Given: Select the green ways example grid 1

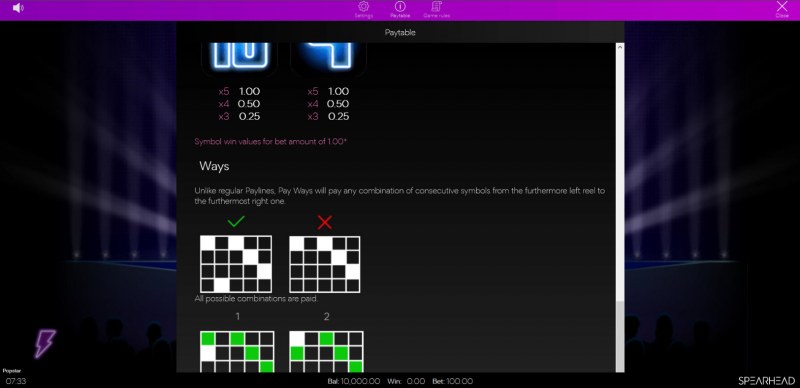Looking at the screenshot, I should pyautogui.click(x=237, y=352).
